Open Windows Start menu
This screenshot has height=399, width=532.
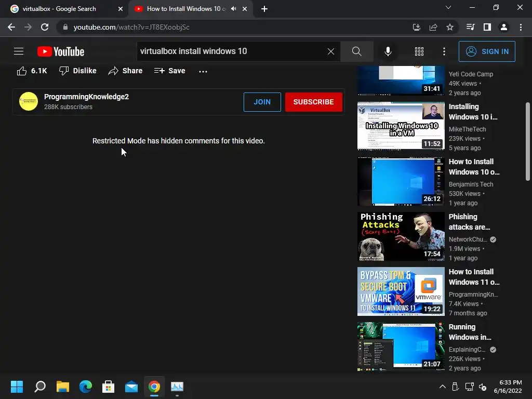17,387
